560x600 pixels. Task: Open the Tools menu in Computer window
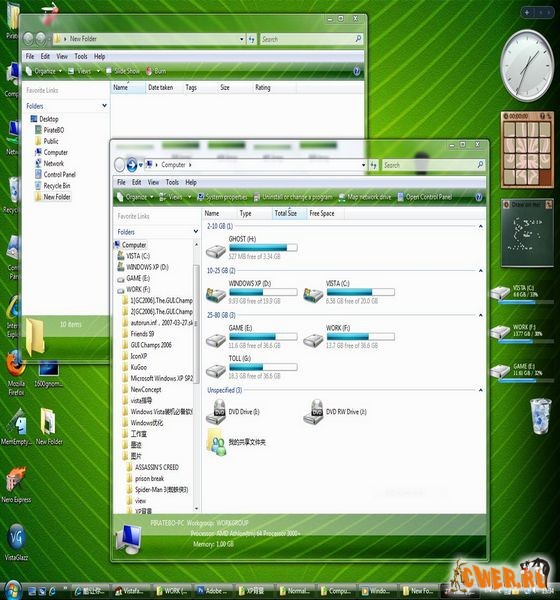[x=172, y=183]
